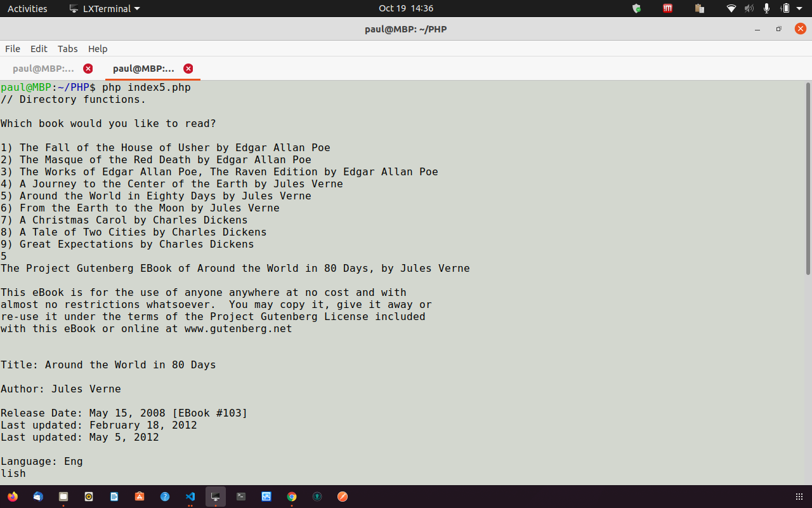Viewport: 812px width, 508px height.
Task: Click 'Last updated: February 18, 2012'
Action: (99, 425)
